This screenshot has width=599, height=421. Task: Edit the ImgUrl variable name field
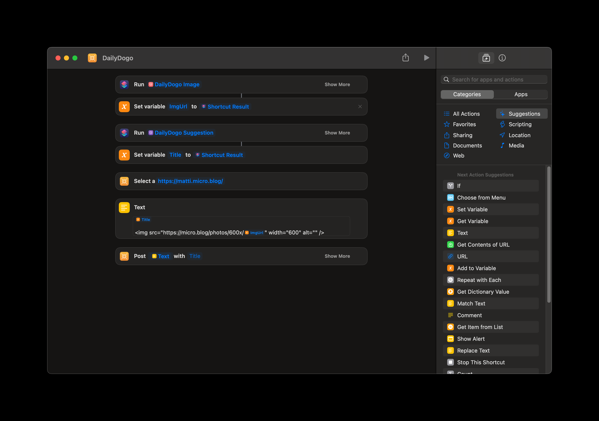click(178, 107)
